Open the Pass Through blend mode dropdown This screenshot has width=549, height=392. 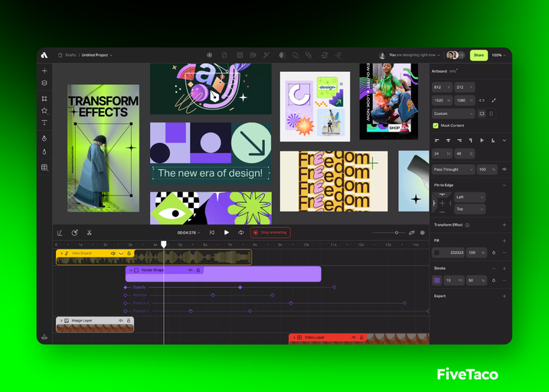point(453,169)
